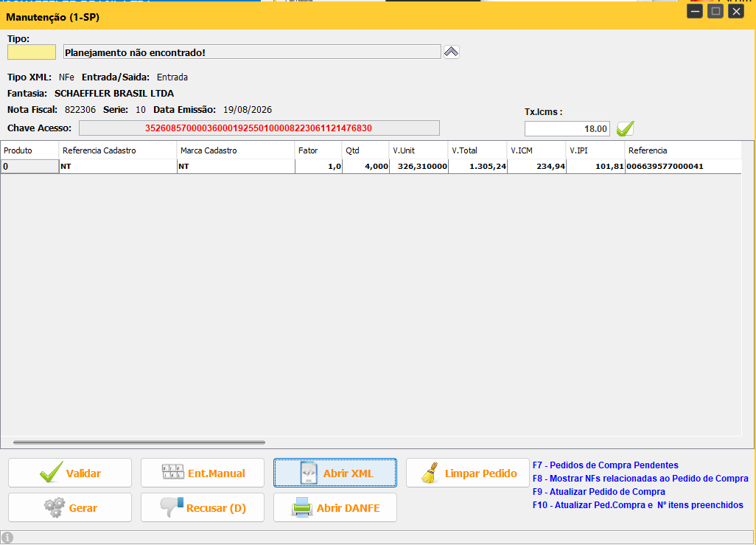
Task: Click the Fator column header
Action: 318,150
